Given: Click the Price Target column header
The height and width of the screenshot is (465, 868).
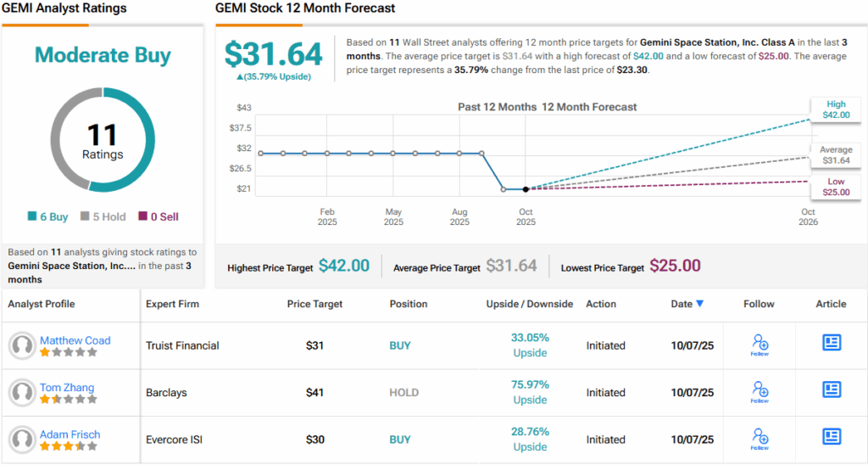Looking at the screenshot, I should click(316, 304).
